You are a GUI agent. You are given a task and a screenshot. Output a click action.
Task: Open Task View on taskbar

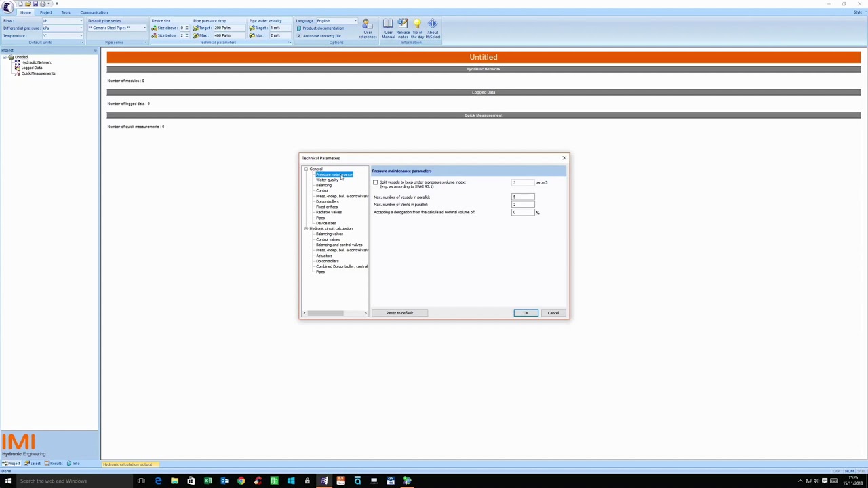click(141, 481)
